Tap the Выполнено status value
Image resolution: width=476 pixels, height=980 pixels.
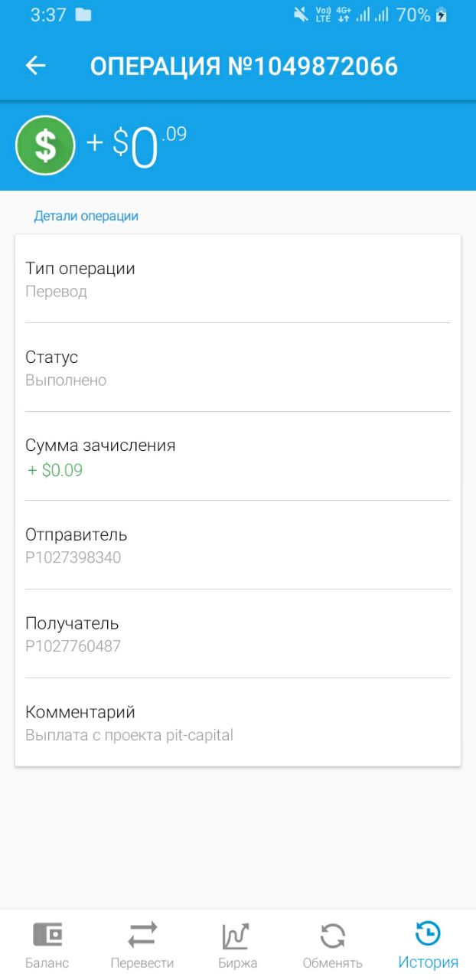pyautogui.click(x=66, y=381)
